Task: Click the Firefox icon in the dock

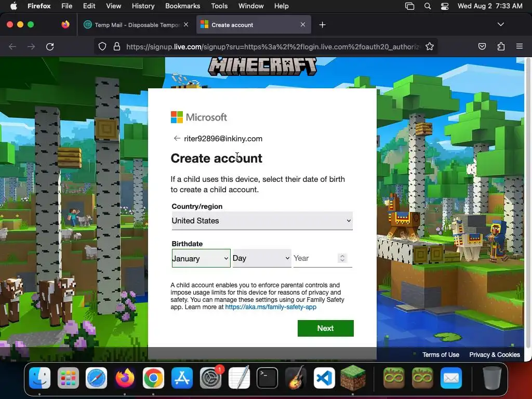Action: click(x=125, y=378)
